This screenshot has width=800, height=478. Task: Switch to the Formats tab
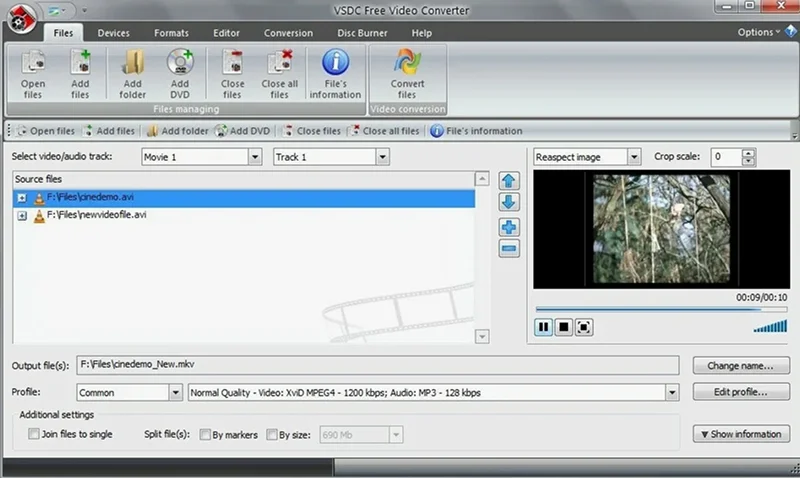click(171, 33)
